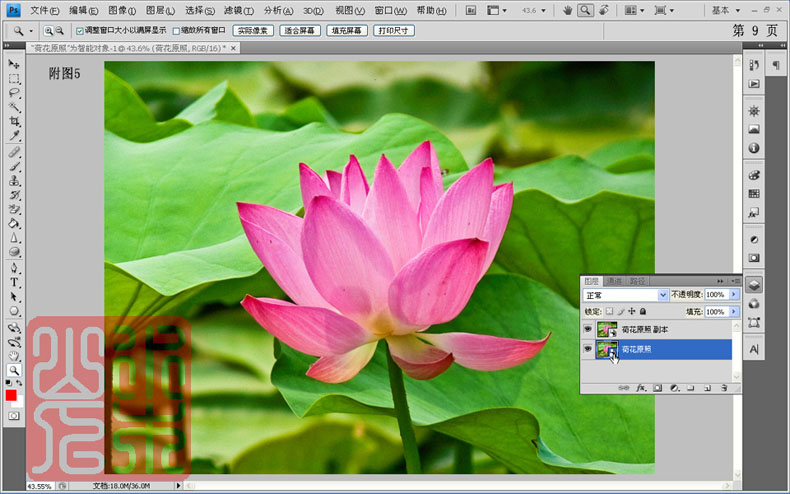Image resolution: width=790 pixels, height=494 pixels.
Task: Open the 图像 menu
Action: pos(122,11)
